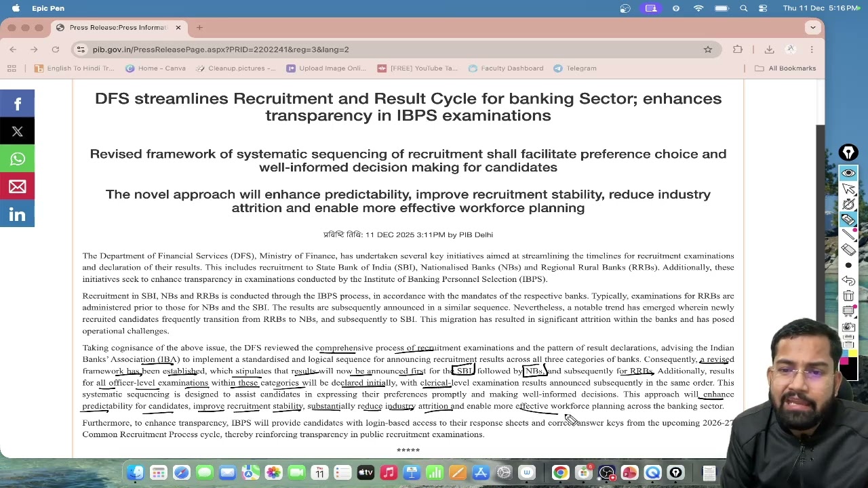
Task: Toggle ink visibility with the eye icon
Action: 848,174
